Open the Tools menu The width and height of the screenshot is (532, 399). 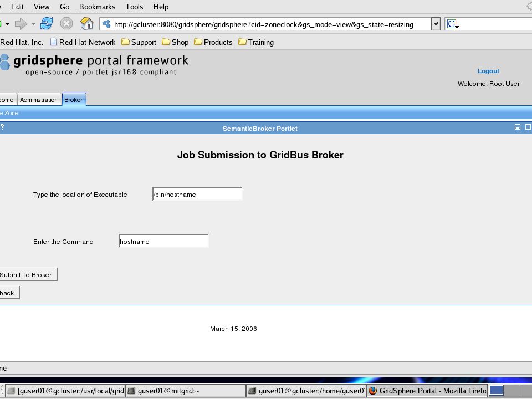(x=134, y=7)
